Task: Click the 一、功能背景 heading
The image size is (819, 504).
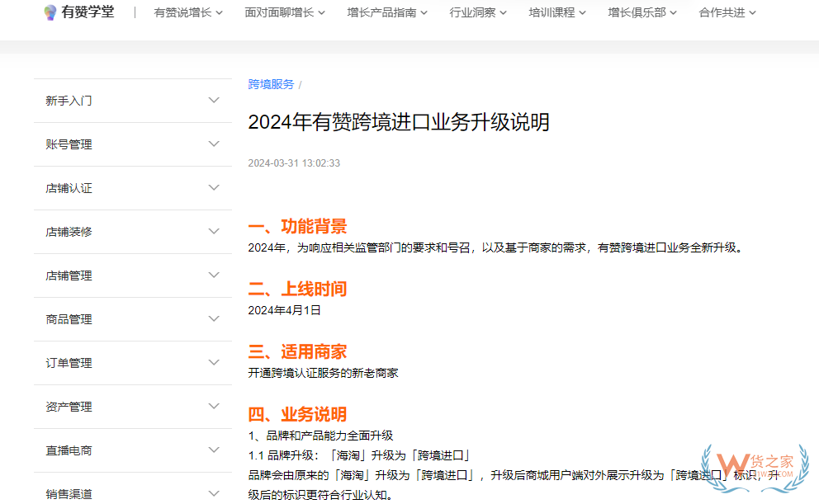Action: point(298,227)
